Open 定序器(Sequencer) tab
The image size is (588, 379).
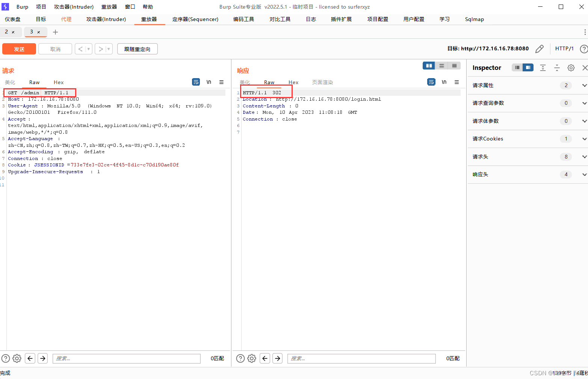[195, 19]
